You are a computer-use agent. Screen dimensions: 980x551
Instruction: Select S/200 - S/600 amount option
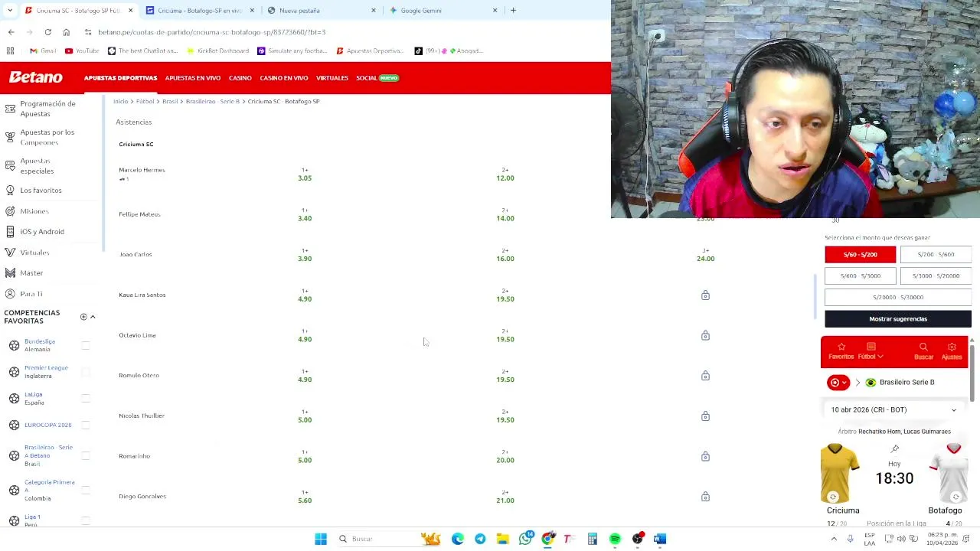tap(936, 254)
